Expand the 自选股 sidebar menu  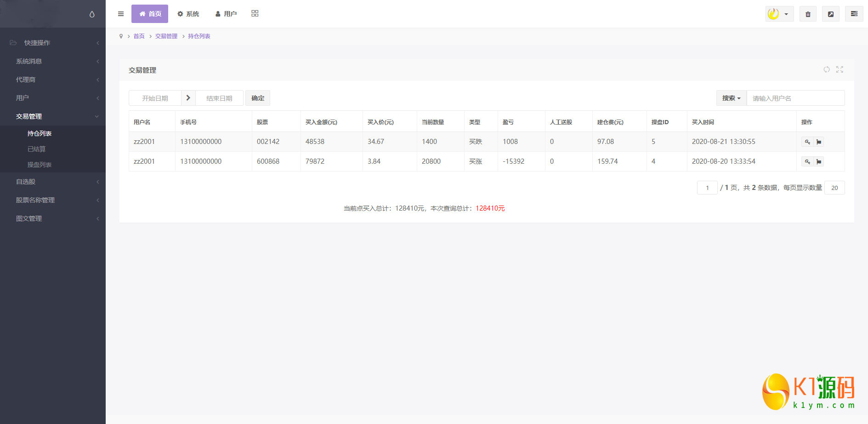point(53,182)
